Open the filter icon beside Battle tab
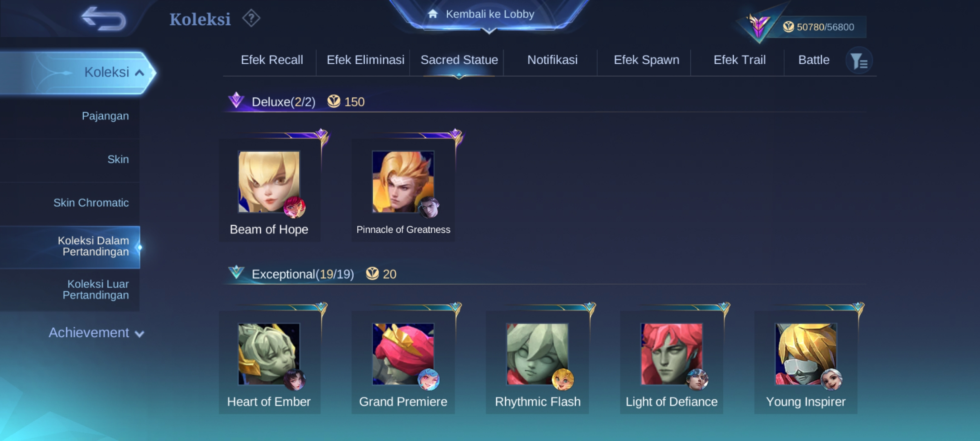Viewport: 980px width, 441px height. click(x=859, y=61)
